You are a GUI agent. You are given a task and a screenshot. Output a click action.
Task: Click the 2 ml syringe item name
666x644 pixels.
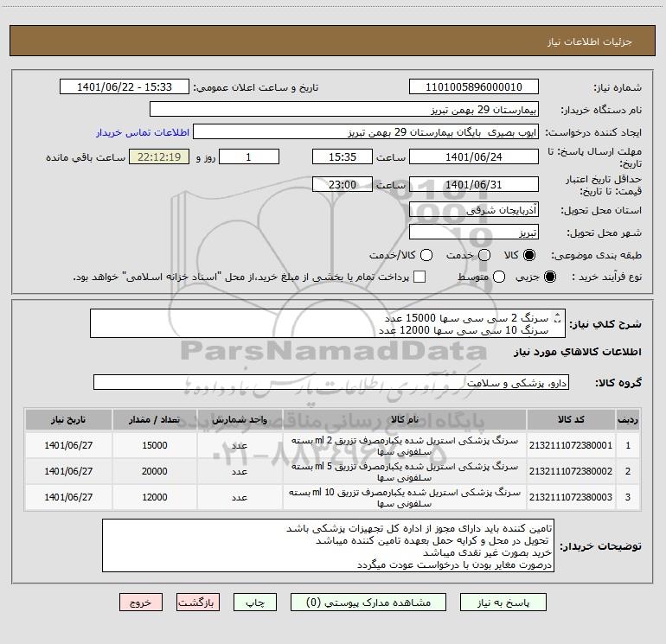tap(405, 446)
